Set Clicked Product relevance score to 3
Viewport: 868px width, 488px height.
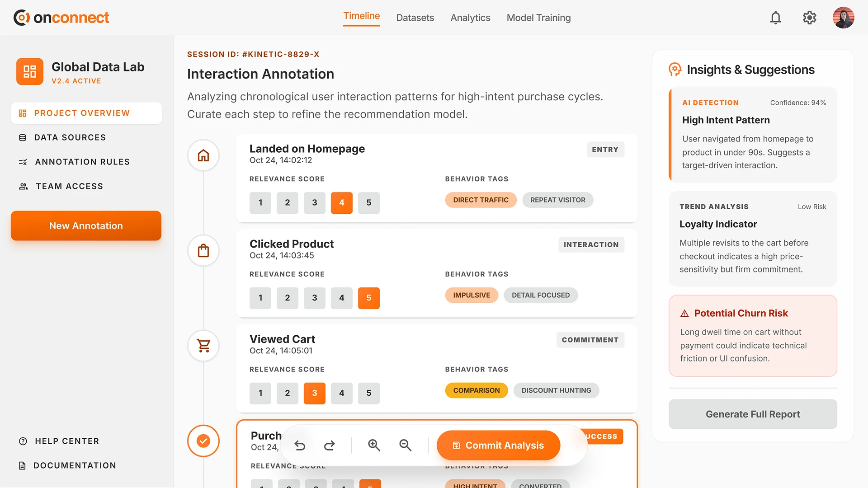[314, 298]
